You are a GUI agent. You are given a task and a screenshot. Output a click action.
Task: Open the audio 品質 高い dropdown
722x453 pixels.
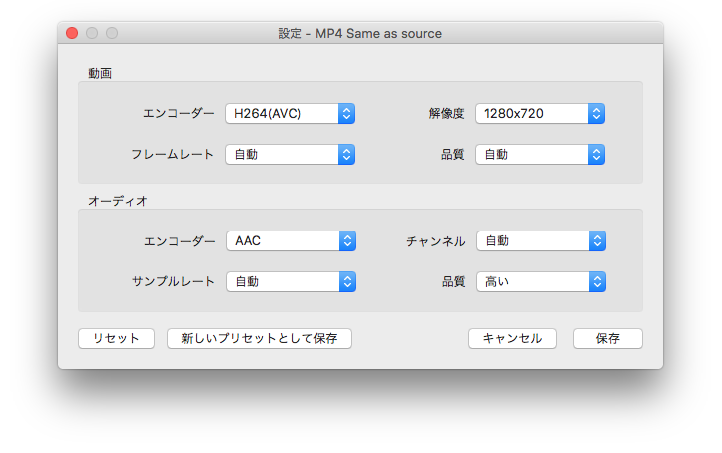(x=541, y=281)
